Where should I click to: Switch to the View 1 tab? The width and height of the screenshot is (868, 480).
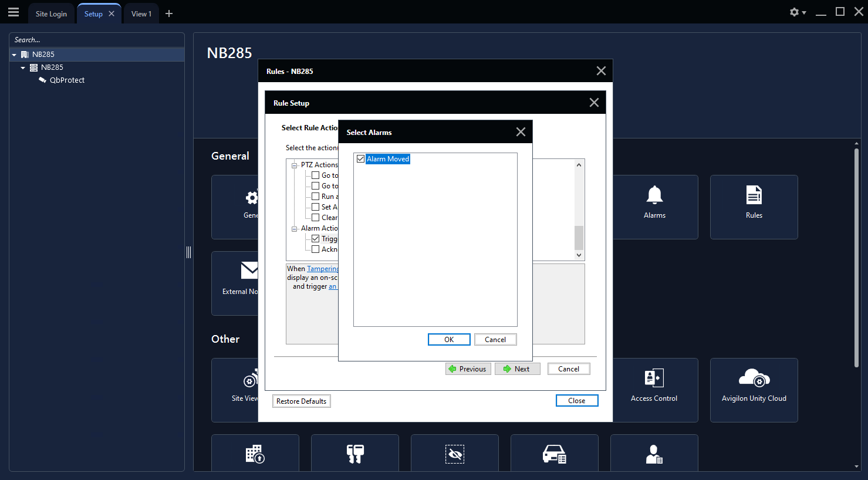141,13
